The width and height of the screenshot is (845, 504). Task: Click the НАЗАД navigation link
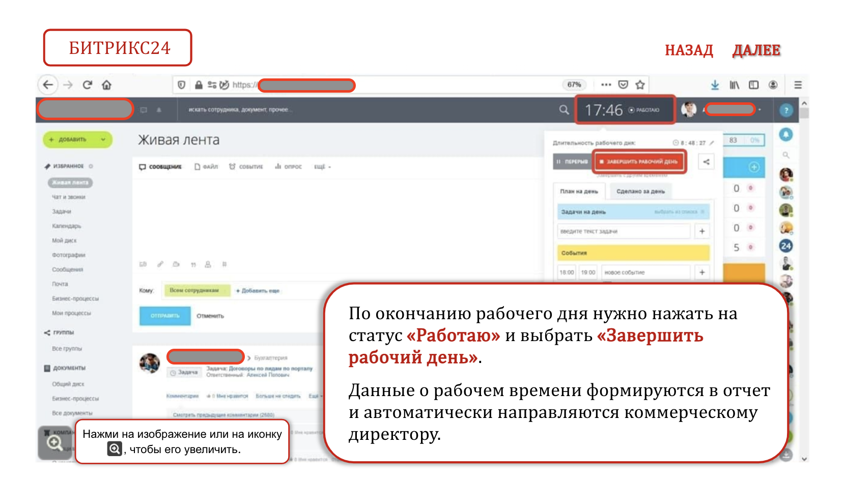click(689, 50)
